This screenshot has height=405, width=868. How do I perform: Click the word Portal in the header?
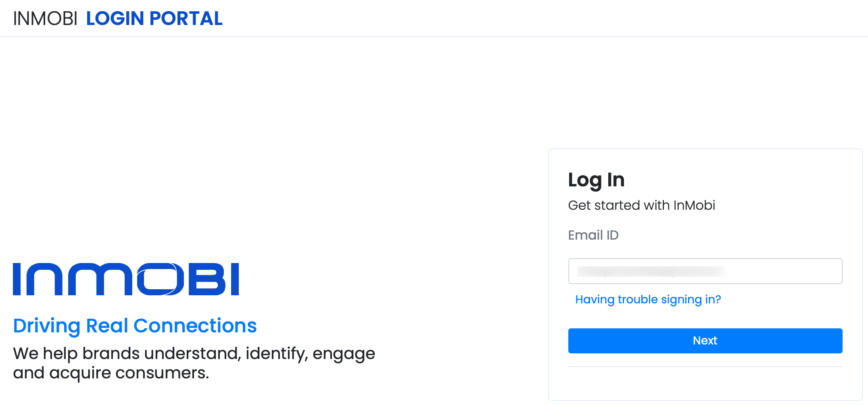pyautogui.click(x=186, y=19)
